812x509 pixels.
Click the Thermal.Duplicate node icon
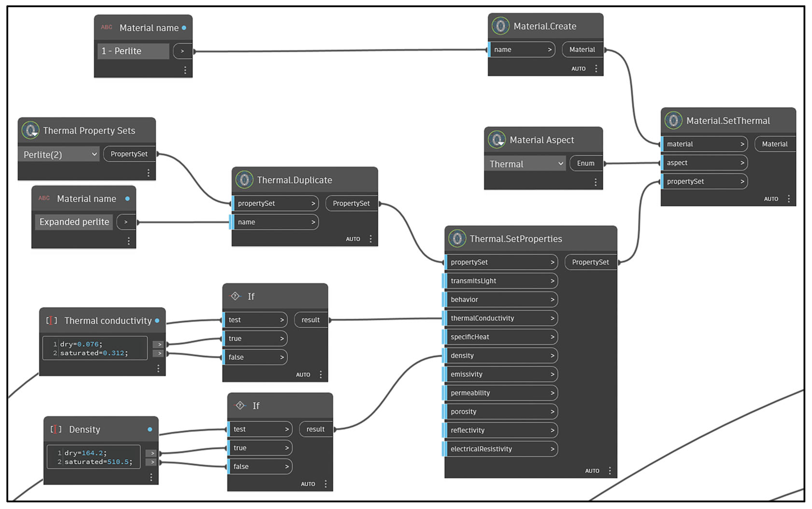pyautogui.click(x=244, y=180)
